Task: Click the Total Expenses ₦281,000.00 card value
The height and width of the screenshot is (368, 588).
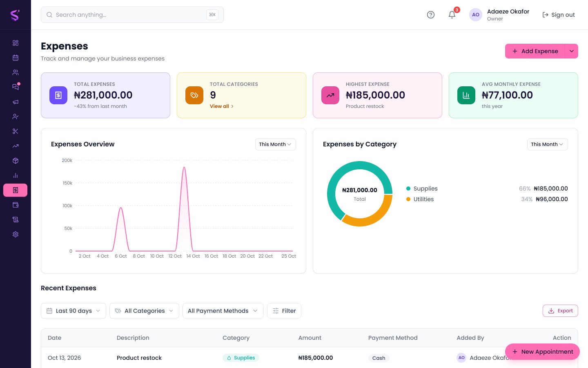Action: click(x=103, y=95)
